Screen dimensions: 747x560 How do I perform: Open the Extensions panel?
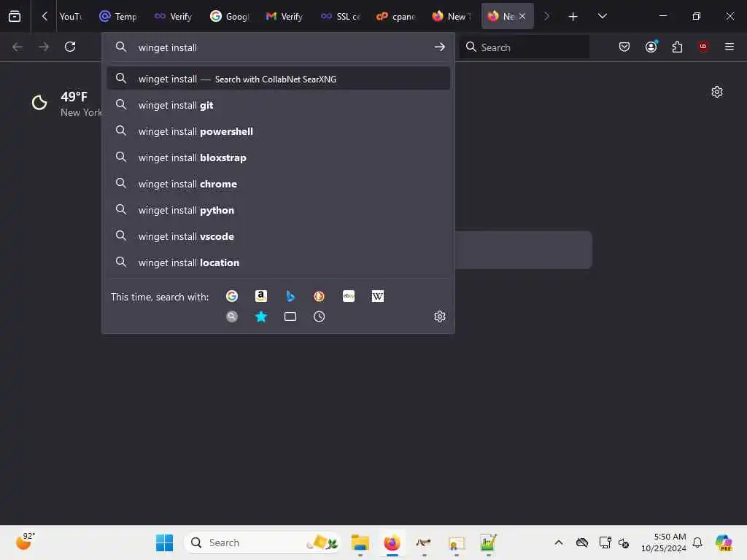(x=677, y=47)
